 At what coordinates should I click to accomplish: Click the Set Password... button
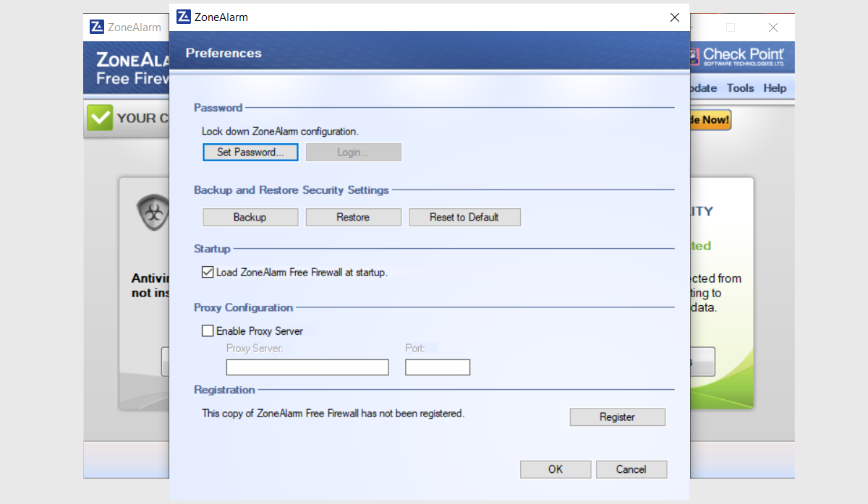(250, 153)
